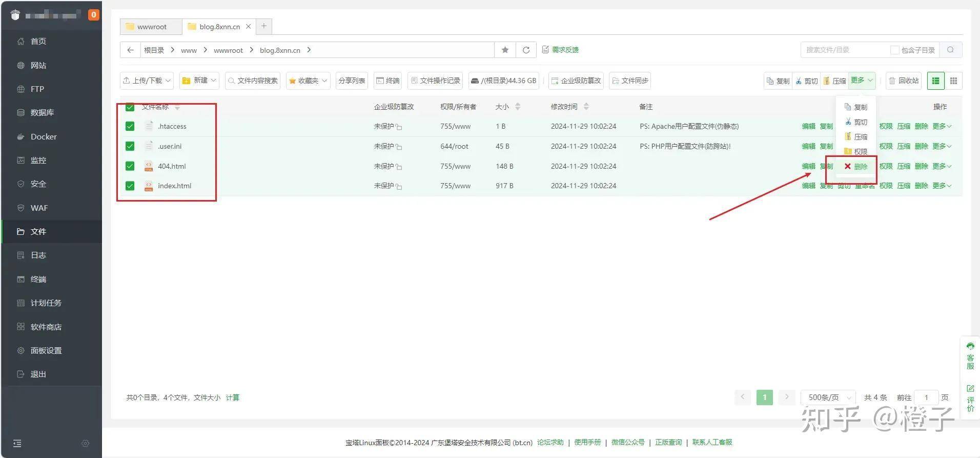980x458 pixels.
Task: Sort by 大小 size column arrows
Action: pos(518,107)
